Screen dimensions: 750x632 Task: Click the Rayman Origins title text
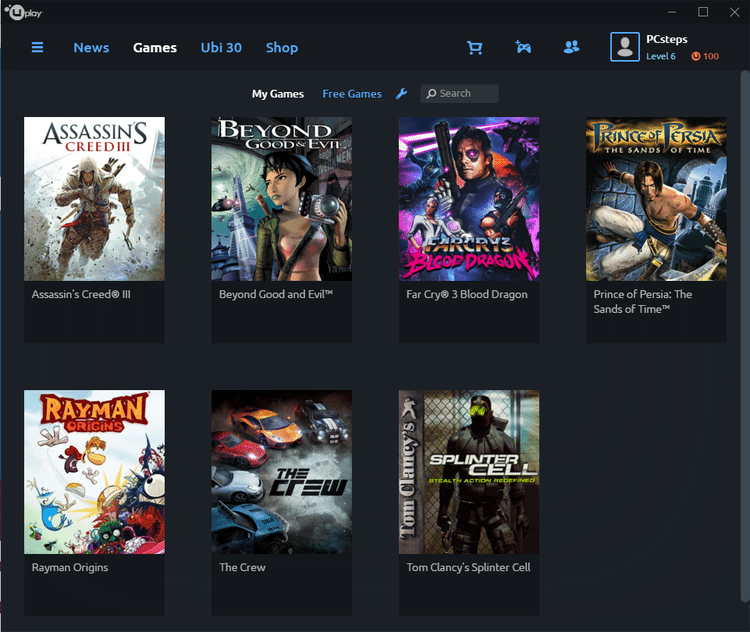tap(70, 567)
